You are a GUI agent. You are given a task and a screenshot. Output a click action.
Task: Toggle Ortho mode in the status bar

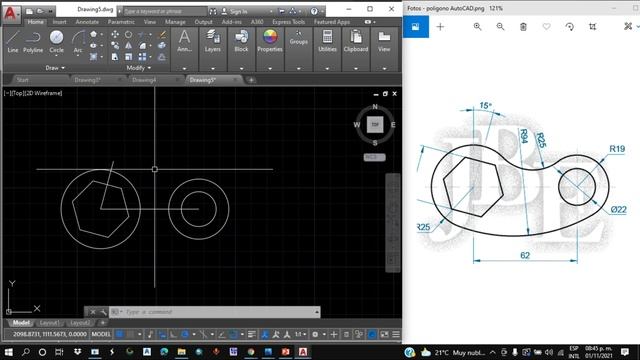pos(173,334)
